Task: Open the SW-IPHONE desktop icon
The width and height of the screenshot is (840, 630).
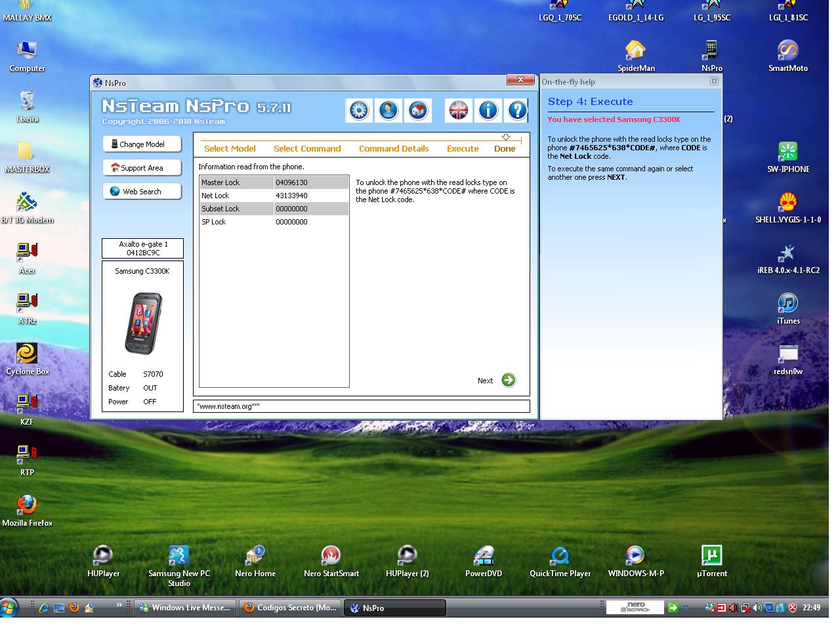Action: click(787, 157)
